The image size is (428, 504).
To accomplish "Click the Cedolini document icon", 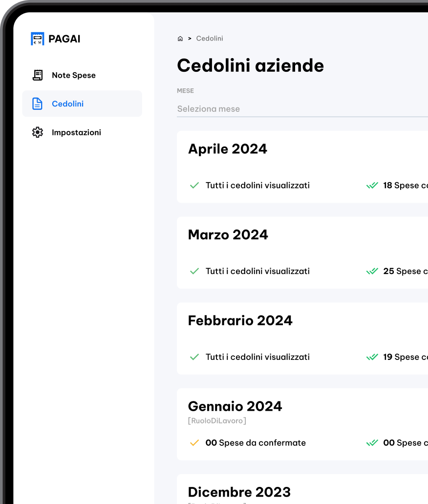I will pyautogui.click(x=37, y=104).
